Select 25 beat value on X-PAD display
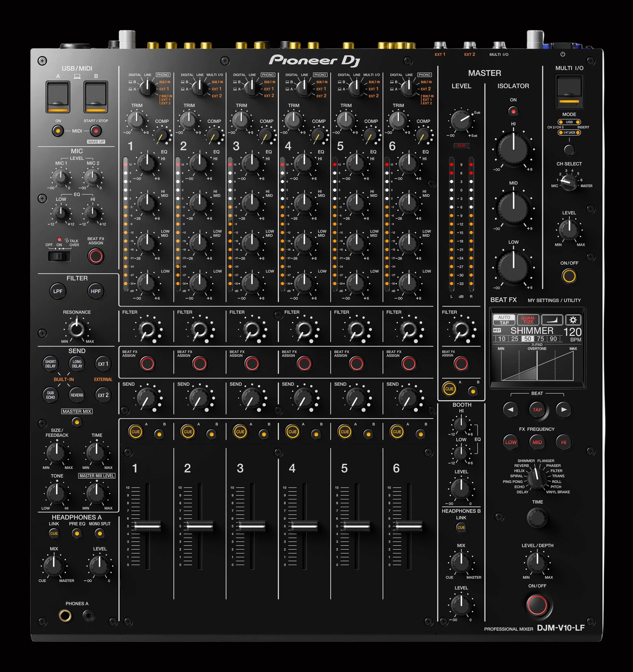The height and width of the screenshot is (672, 633). [x=515, y=338]
